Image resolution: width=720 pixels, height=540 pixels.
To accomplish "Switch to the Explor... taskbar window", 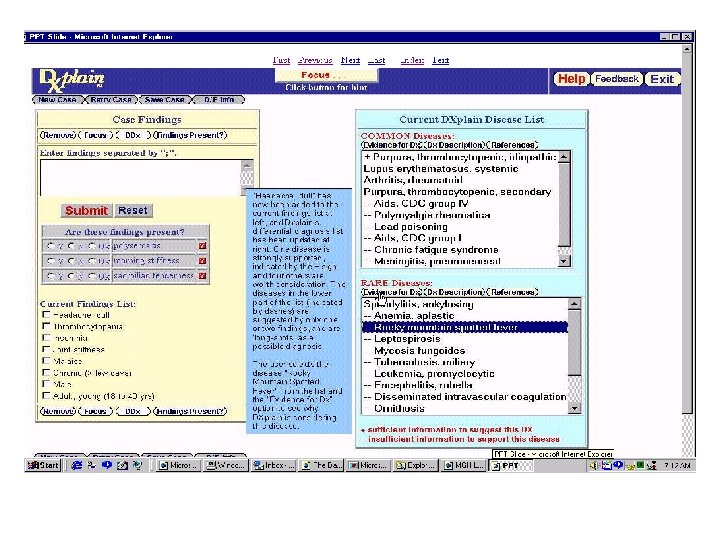I will [416, 465].
